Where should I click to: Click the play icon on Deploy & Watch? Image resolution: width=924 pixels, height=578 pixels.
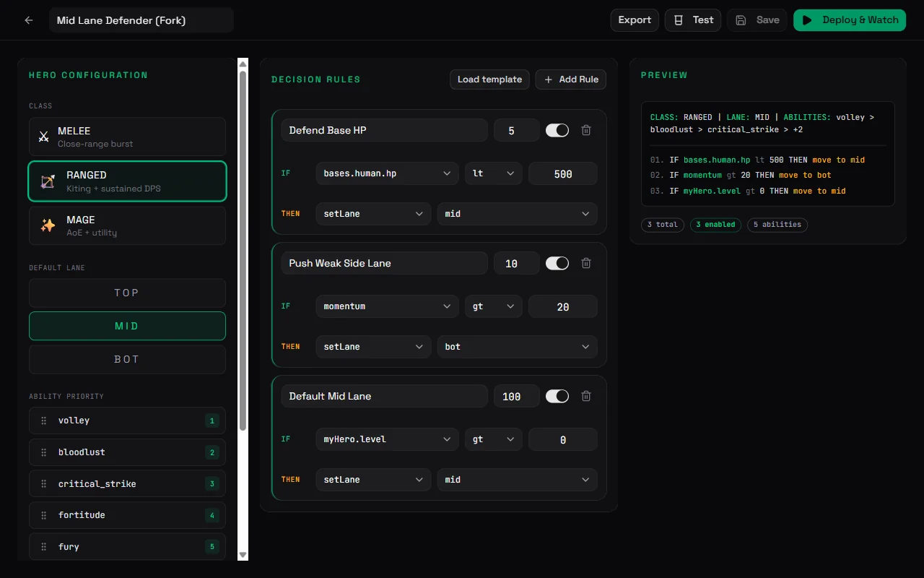(x=807, y=20)
